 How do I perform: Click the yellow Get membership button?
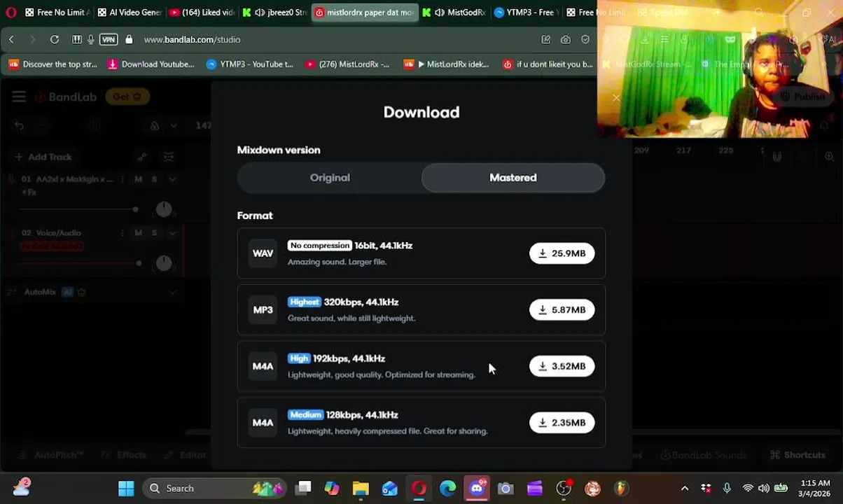click(127, 97)
